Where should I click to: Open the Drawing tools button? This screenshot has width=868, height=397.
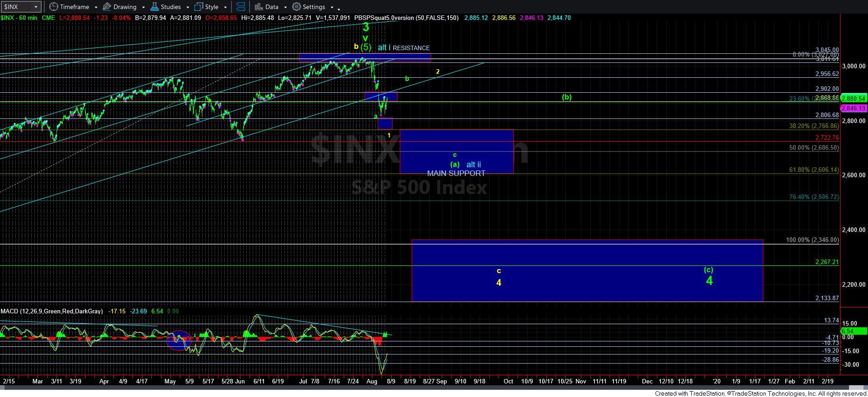(x=119, y=7)
